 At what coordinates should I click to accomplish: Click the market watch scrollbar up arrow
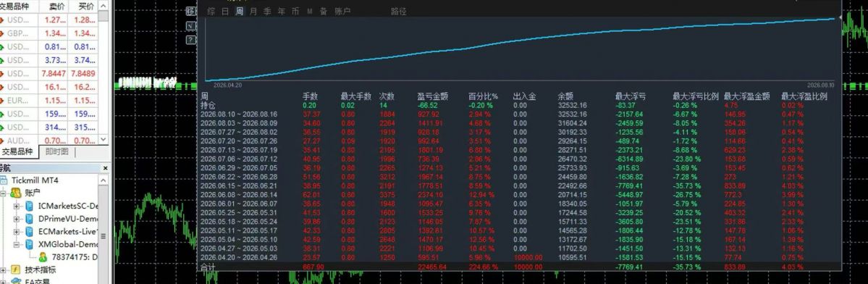104,6
